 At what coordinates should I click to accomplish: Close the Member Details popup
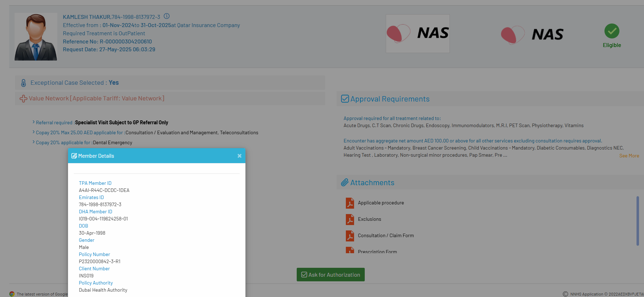tap(239, 156)
